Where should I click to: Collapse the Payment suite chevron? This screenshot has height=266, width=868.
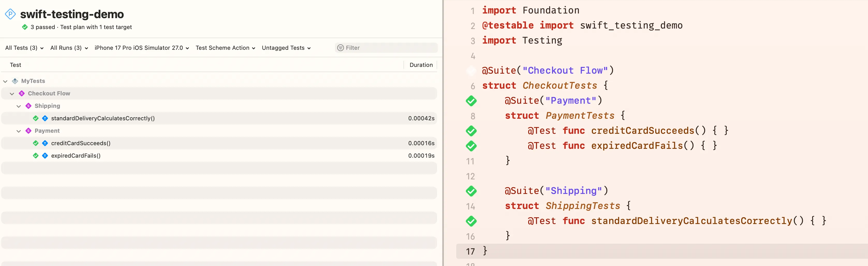[x=19, y=131]
